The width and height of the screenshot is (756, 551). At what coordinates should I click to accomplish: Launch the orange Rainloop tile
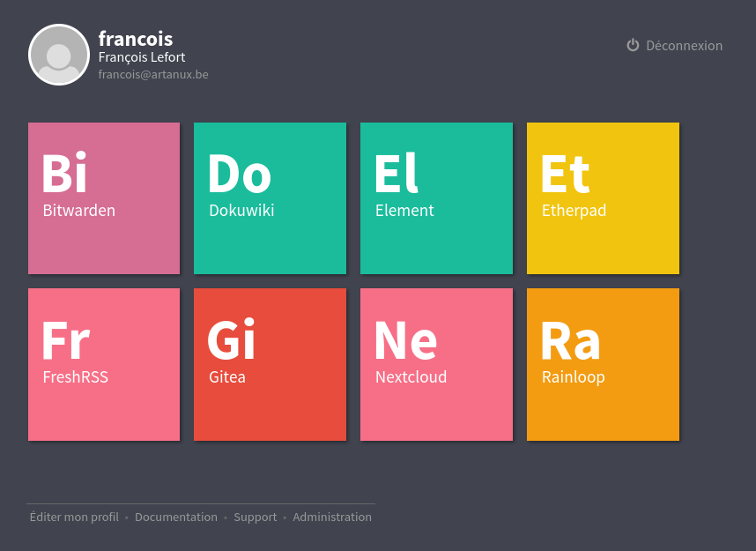(603, 364)
